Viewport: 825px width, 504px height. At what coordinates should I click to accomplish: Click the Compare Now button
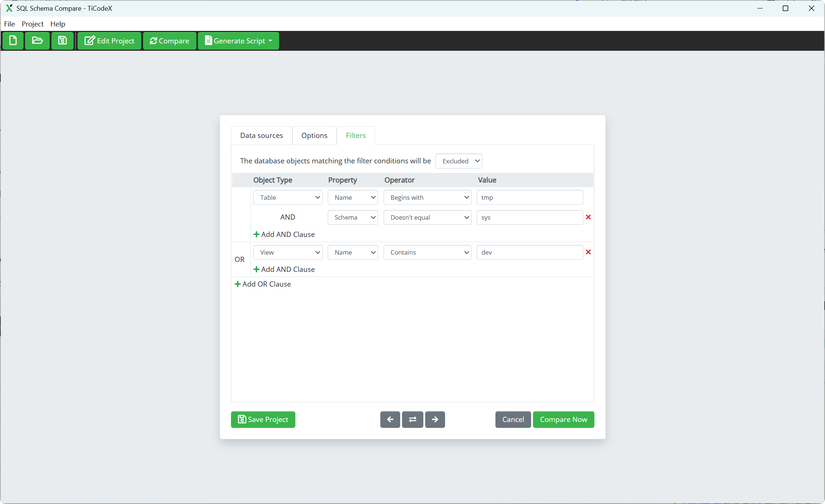coord(563,419)
